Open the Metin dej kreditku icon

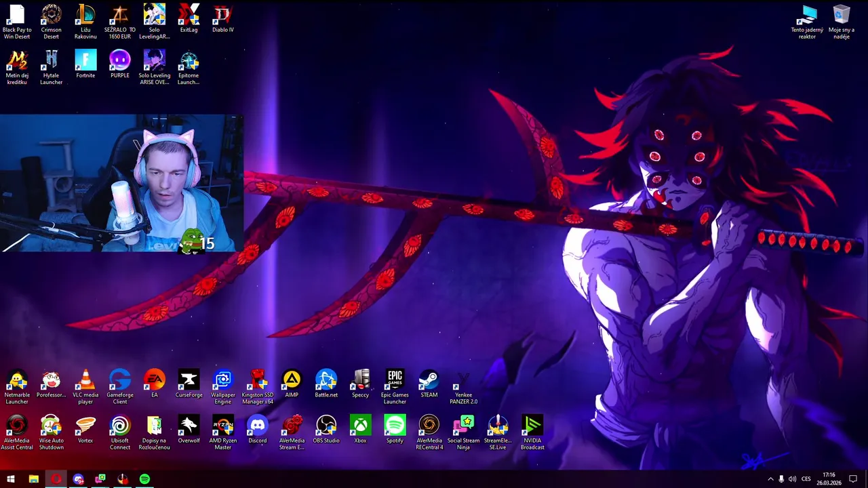pyautogui.click(x=17, y=67)
